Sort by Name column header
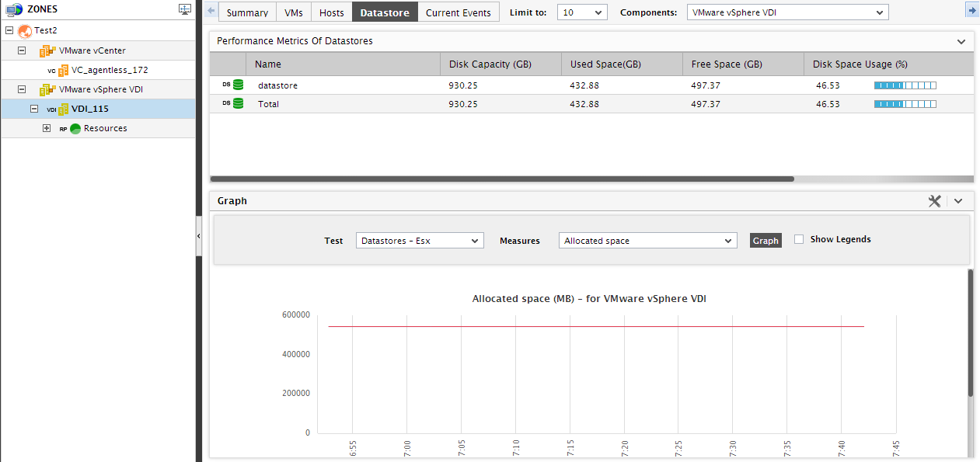980x462 pixels. click(x=343, y=64)
